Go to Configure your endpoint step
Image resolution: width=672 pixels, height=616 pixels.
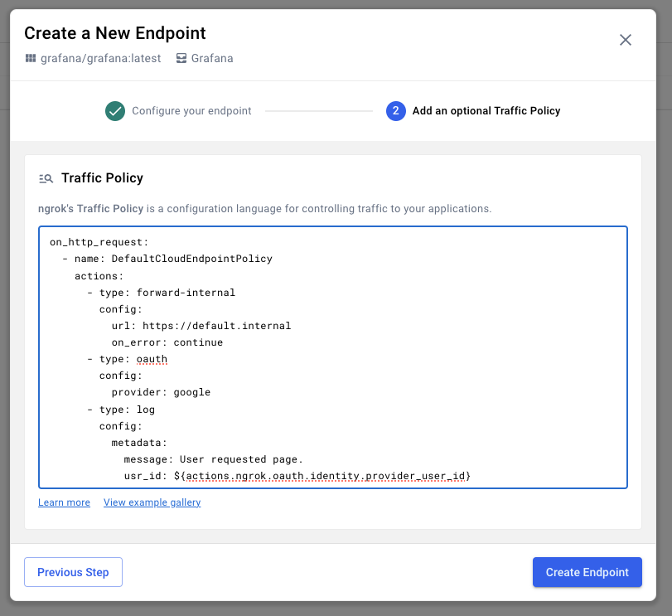(x=191, y=111)
